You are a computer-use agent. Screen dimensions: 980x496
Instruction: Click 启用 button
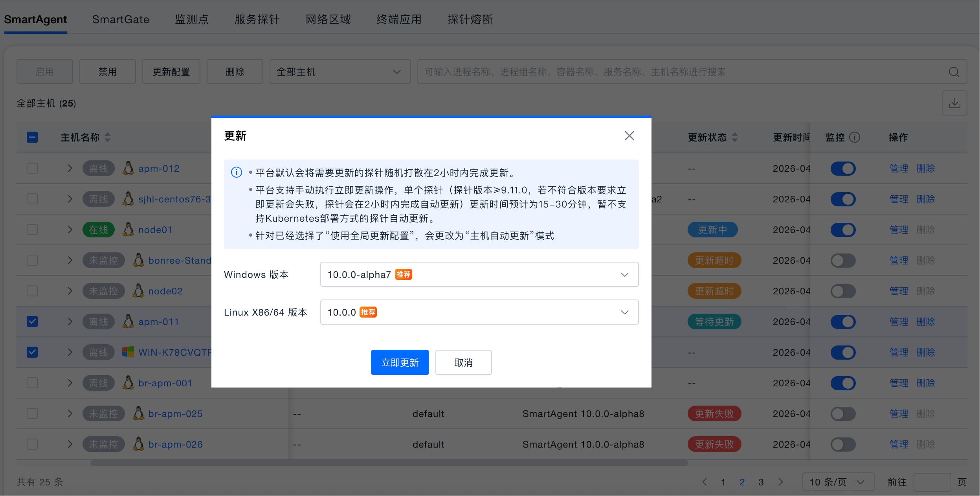coord(44,72)
